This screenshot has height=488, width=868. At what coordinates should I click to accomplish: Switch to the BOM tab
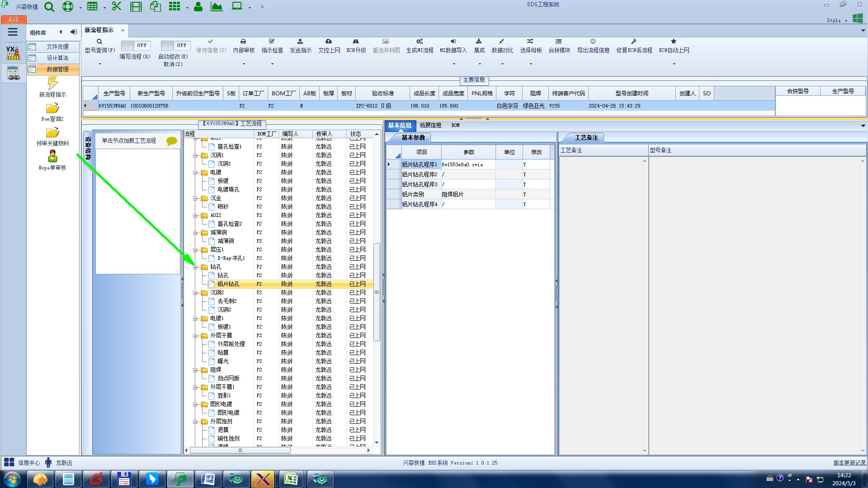[455, 126]
